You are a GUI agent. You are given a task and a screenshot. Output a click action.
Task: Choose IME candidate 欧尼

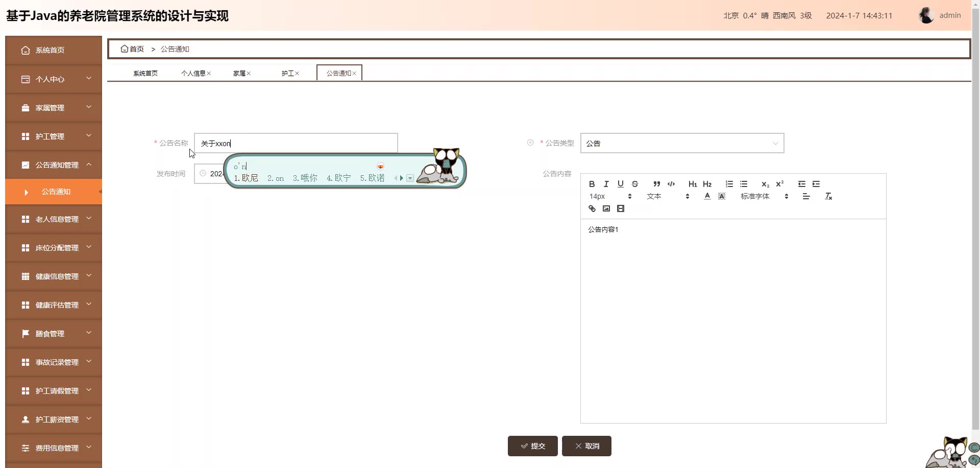click(x=246, y=178)
